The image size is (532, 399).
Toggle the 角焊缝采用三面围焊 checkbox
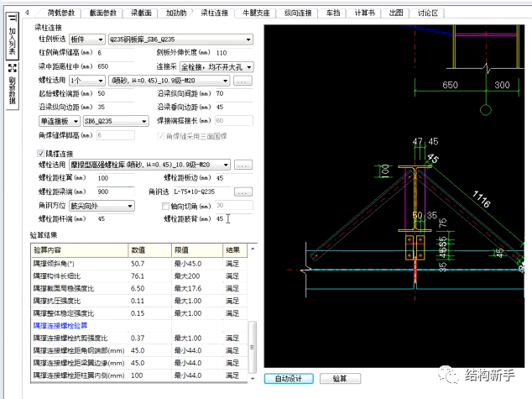pyautogui.click(x=161, y=136)
